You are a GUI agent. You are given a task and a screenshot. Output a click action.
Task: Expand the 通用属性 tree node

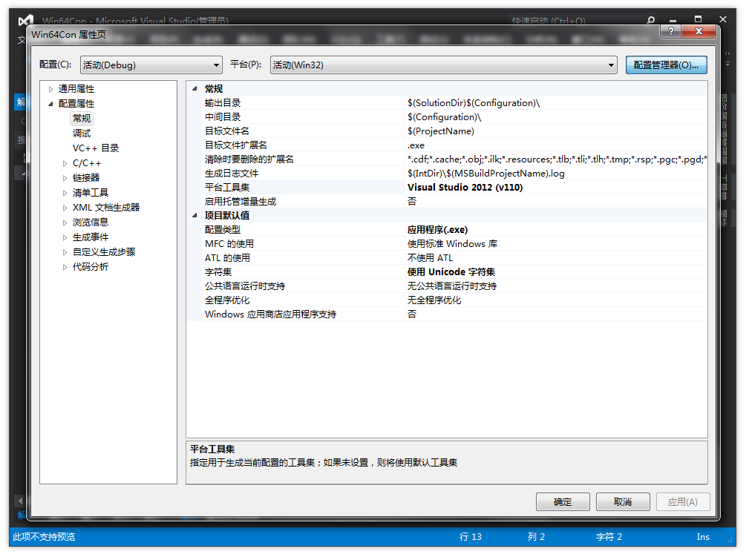click(x=50, y=89)
